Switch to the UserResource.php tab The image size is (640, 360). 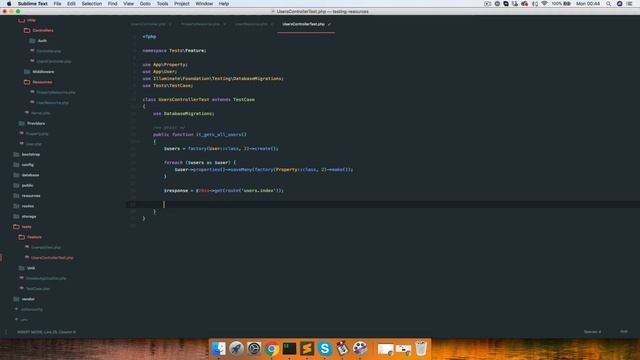251,24
